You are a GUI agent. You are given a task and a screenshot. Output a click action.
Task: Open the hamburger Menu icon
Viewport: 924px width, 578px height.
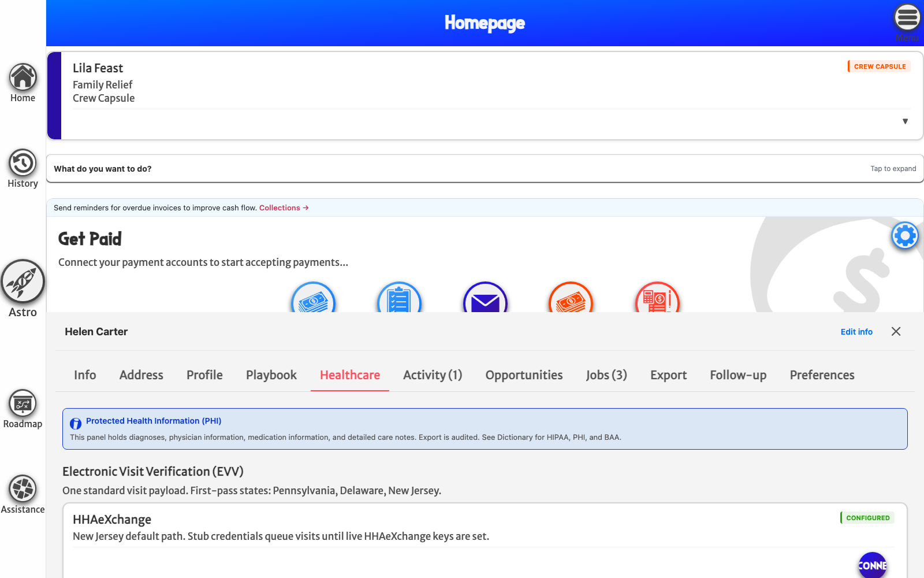(907, 17)
